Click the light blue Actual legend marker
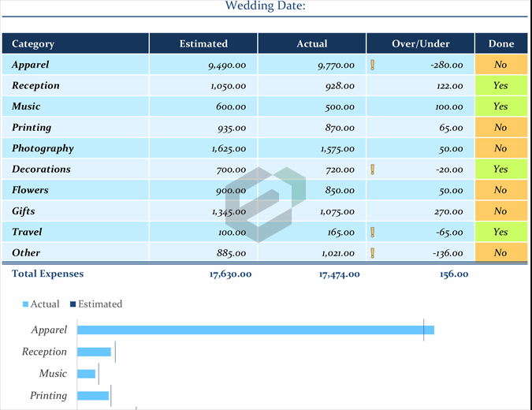 25,304
